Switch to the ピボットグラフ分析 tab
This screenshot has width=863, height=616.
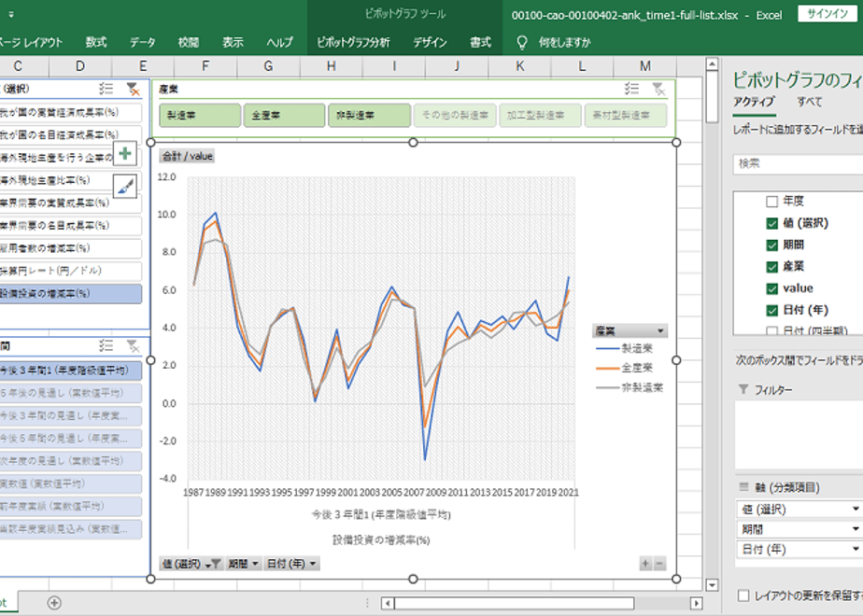point(353,42)
